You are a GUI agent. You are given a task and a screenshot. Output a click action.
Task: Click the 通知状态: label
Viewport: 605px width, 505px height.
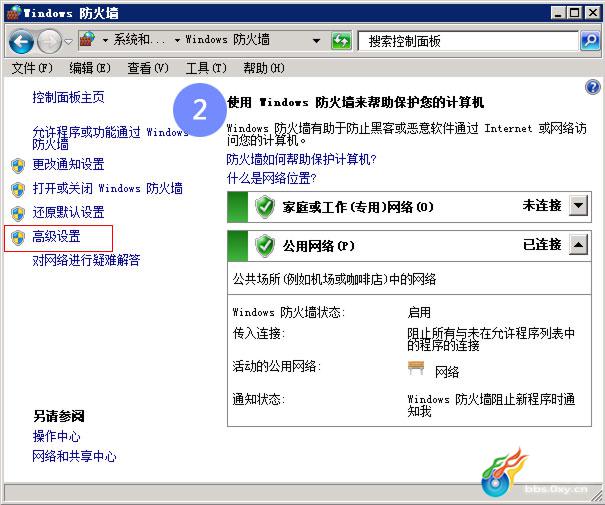[x=259, y=399]
